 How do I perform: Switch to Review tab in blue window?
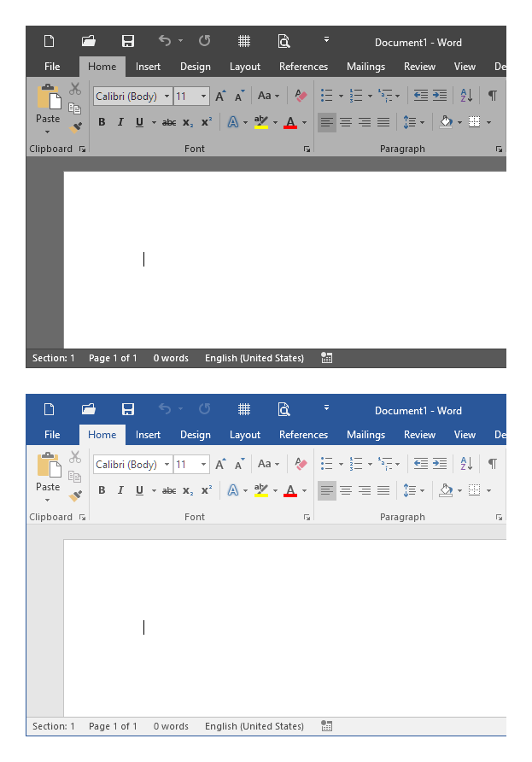[x=419, y=435]
